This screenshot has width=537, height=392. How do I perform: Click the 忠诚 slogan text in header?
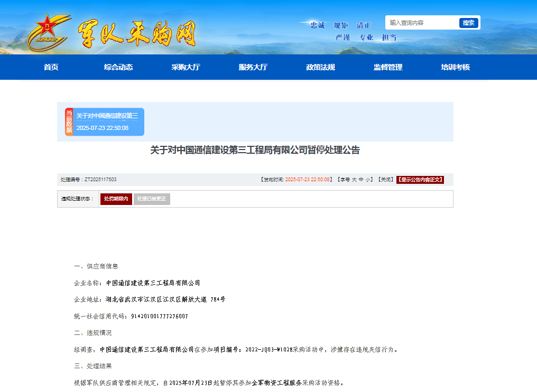click(x=318, y=25)
